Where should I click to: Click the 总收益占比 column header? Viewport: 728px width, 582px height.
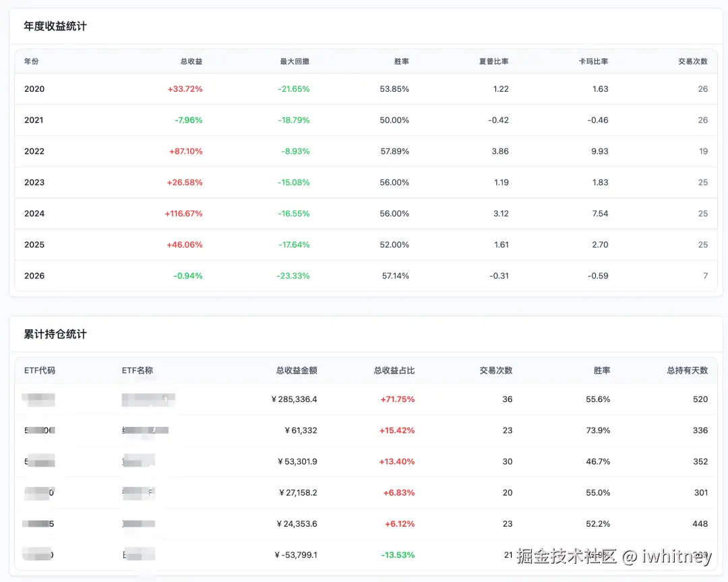394,370
